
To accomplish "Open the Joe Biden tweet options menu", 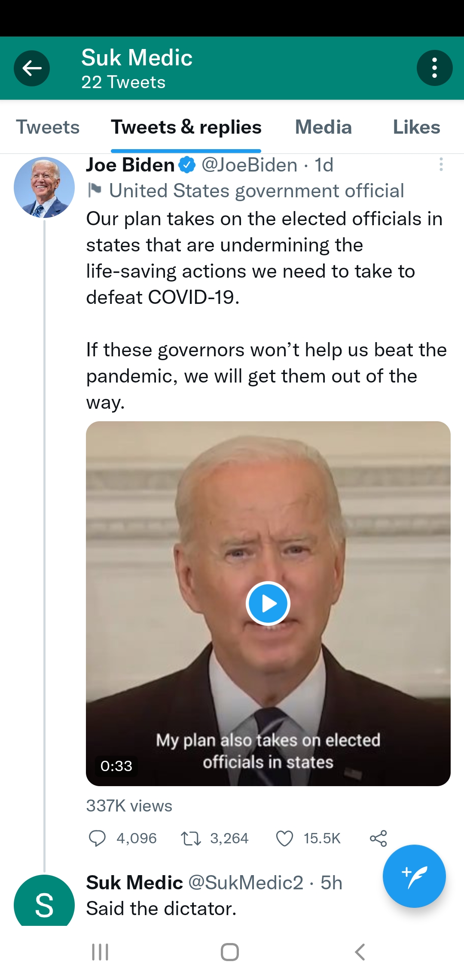I will [441, 165].
